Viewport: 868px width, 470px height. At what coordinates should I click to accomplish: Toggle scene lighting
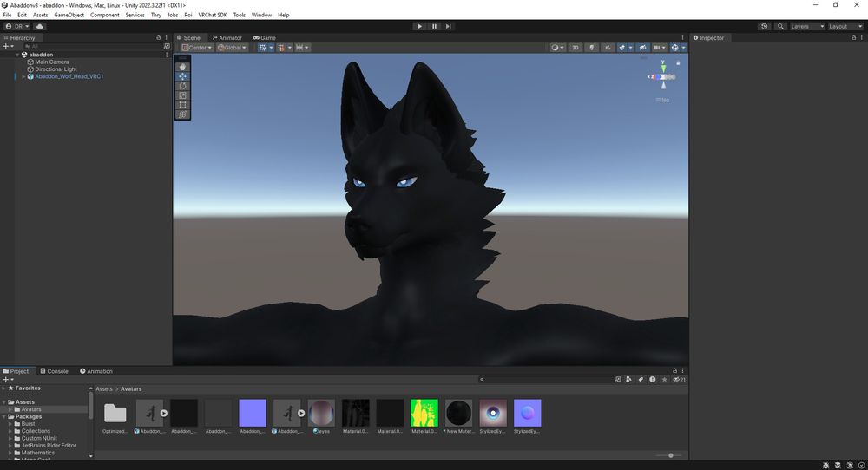coord(591,48)
